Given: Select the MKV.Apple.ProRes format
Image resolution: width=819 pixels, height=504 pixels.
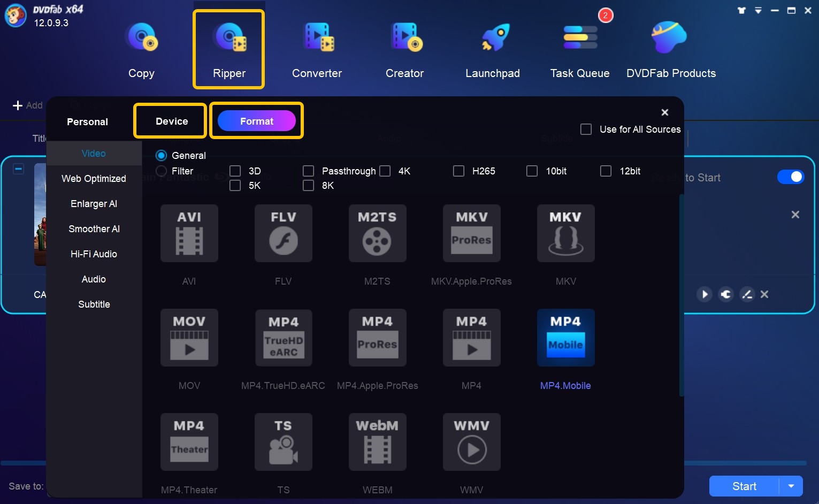Looking at the screenshot, I should pos(472,233).
